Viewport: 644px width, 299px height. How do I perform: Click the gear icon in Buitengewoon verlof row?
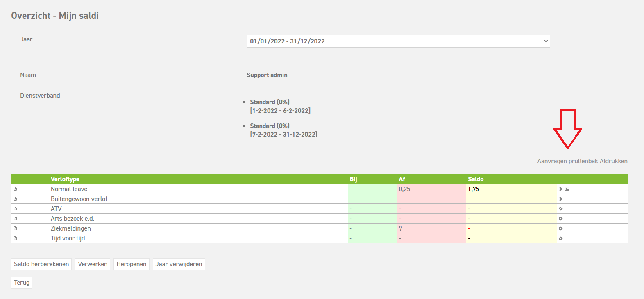(x=561, y=199)
